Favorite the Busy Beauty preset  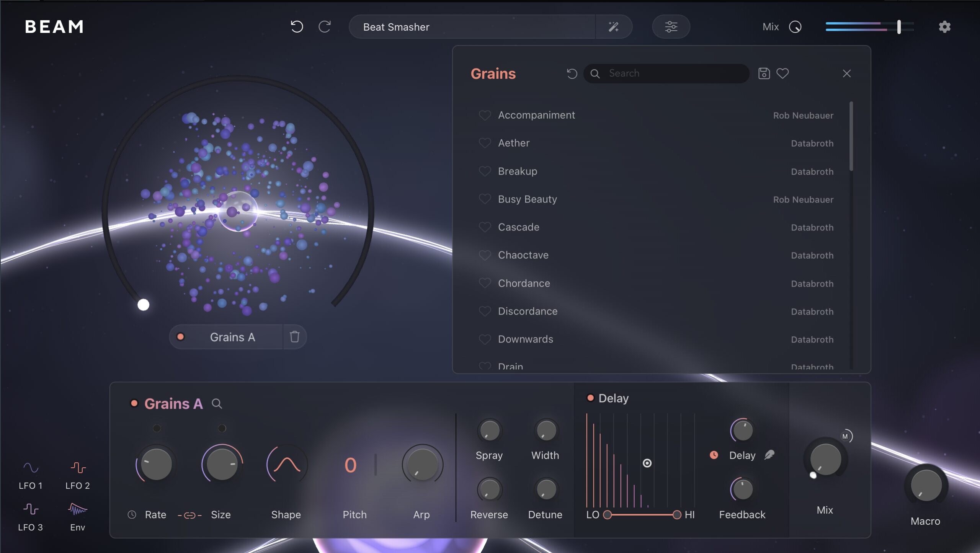[485, 199]
